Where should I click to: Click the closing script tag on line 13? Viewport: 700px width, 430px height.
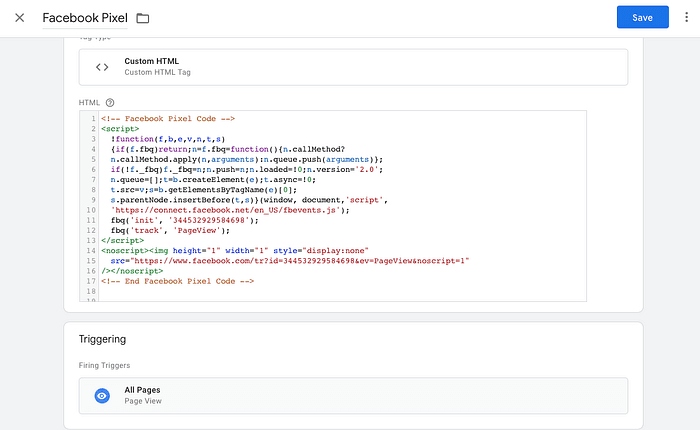pyautogui.click(x=122, y=241)
